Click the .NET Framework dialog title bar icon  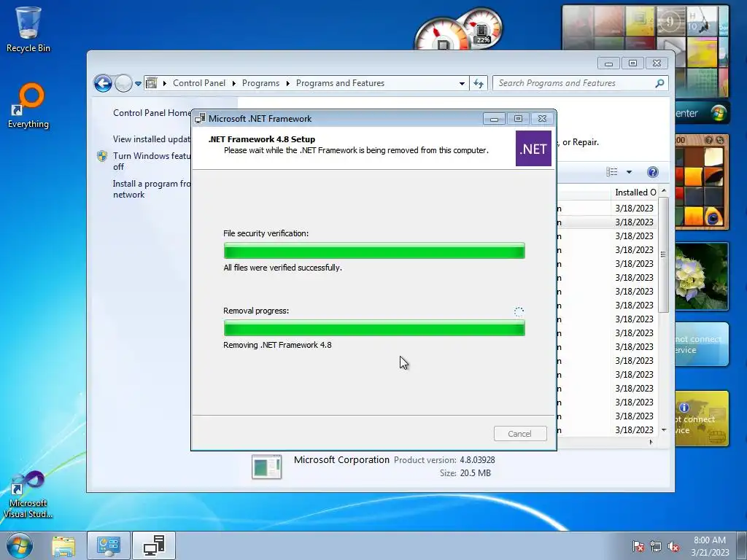pos(200,118)
